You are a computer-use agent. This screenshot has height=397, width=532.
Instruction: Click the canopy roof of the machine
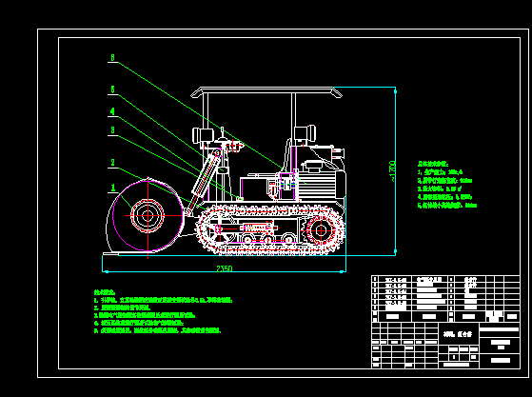tap(266, 91)
